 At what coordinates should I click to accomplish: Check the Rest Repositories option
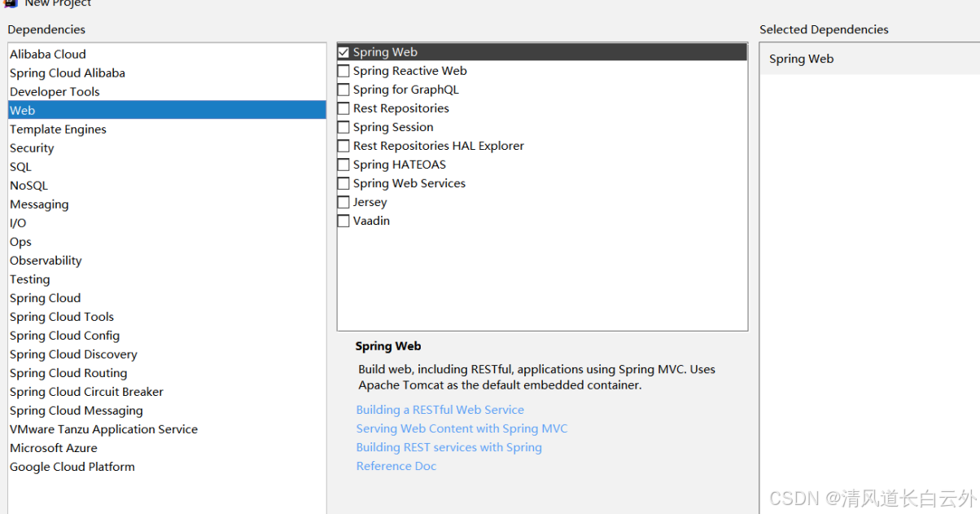coord(343,108)
